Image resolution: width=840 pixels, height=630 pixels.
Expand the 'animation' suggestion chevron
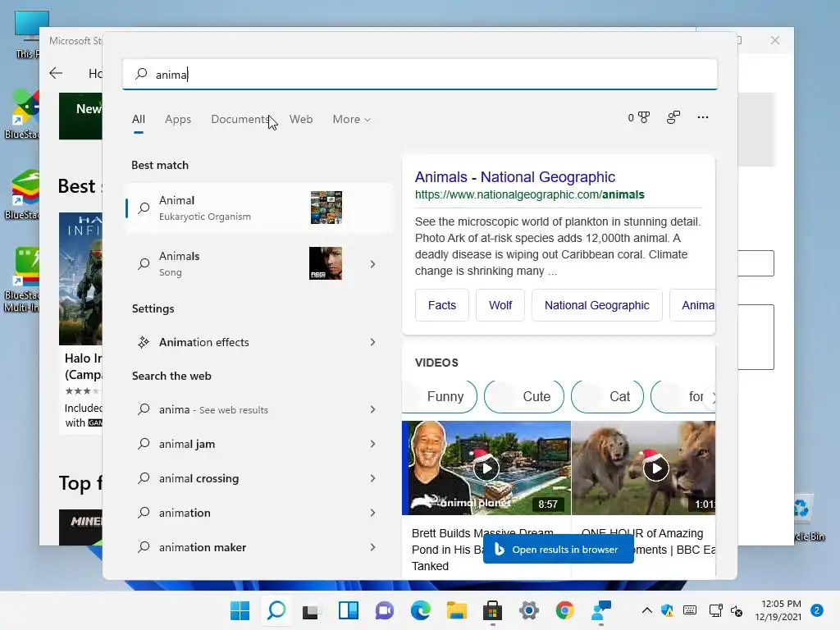[x=373, y=514]
